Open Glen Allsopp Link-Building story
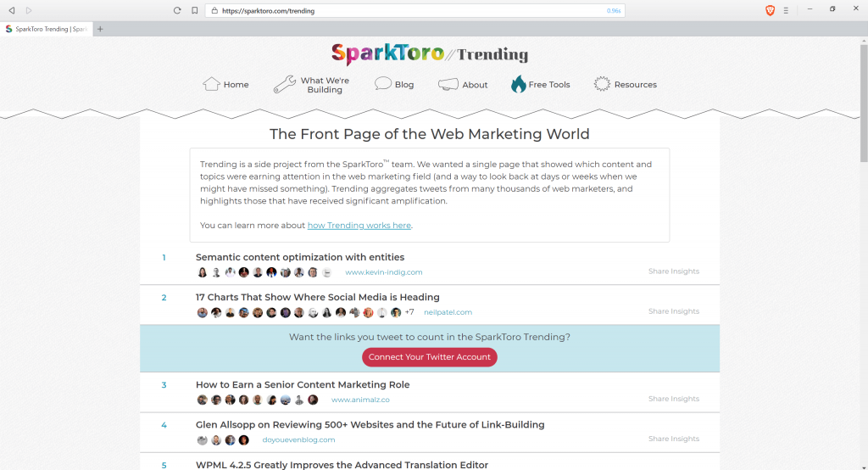 coord(370,424)
